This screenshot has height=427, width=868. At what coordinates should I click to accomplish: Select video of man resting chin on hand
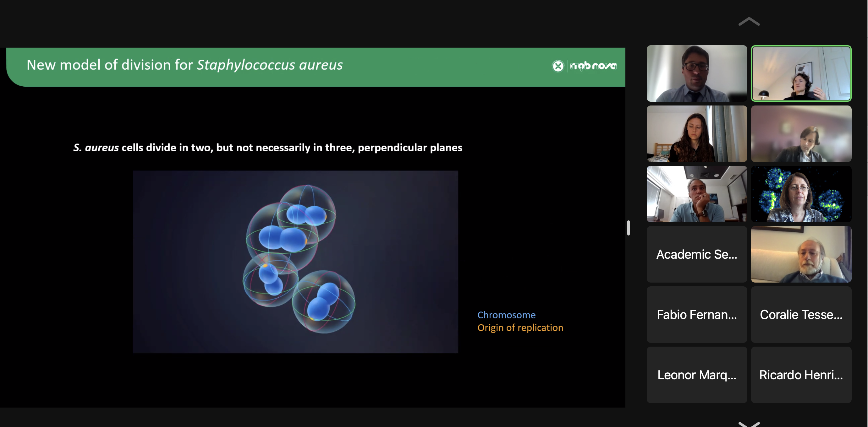coord(696,194)
